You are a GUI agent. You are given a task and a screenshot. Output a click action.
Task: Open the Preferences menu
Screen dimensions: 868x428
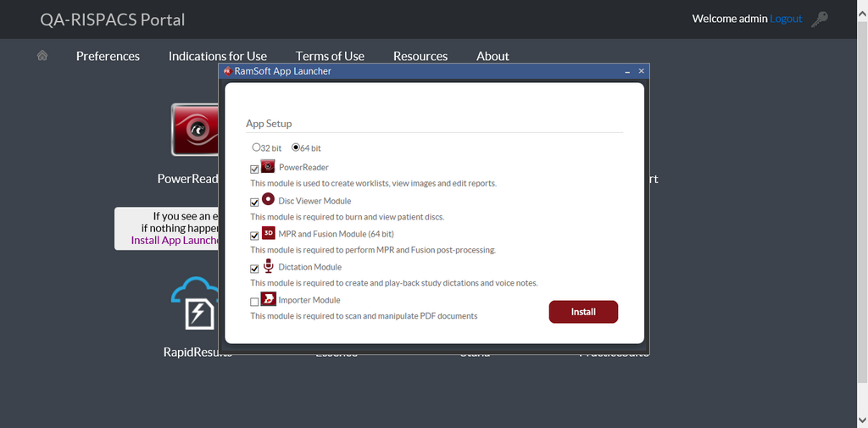click(108, 56)
